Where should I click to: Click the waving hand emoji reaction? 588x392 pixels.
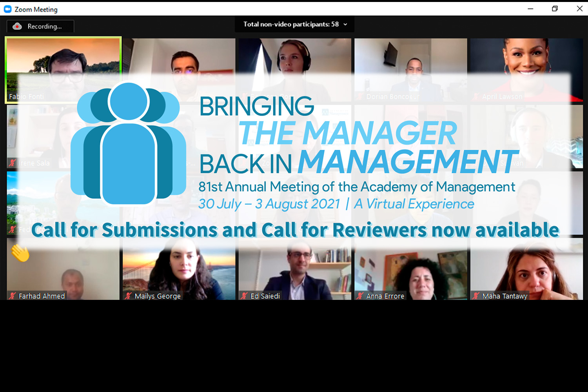point(20,253)
